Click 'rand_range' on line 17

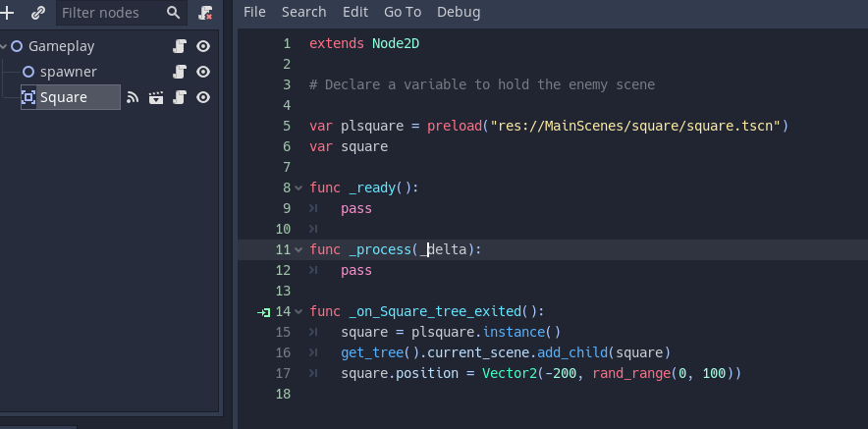pyautogui.click(x=631, y=374)
